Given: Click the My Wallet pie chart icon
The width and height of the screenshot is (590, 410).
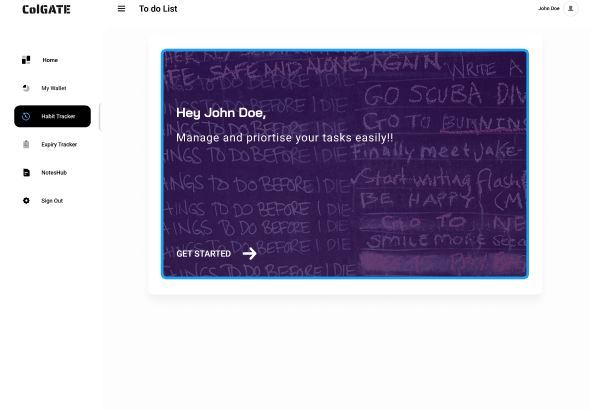Looking at the screenshot, I should point(26,88).
